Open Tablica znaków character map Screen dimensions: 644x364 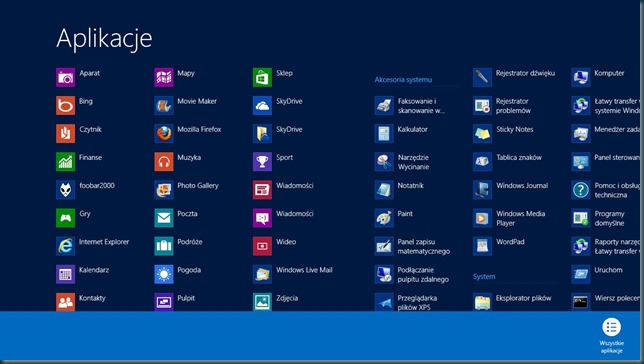click(x=482, y=162)
